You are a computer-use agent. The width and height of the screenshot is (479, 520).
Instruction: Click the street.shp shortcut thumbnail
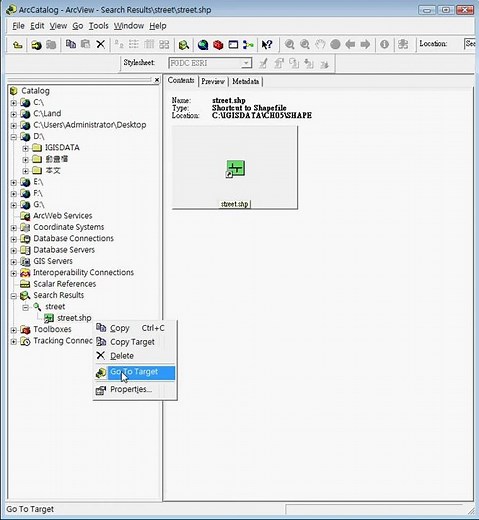(235, 168)
